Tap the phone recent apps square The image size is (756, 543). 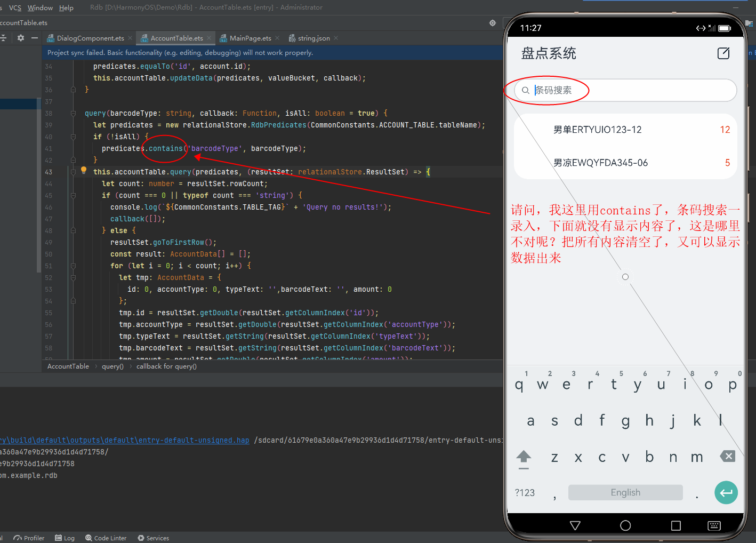676,525
